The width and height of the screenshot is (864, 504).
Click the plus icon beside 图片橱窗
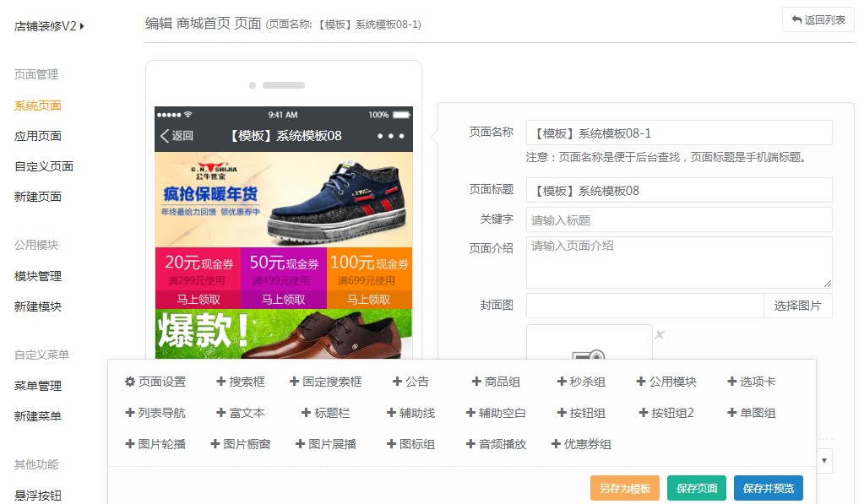(x=215, y=444)
